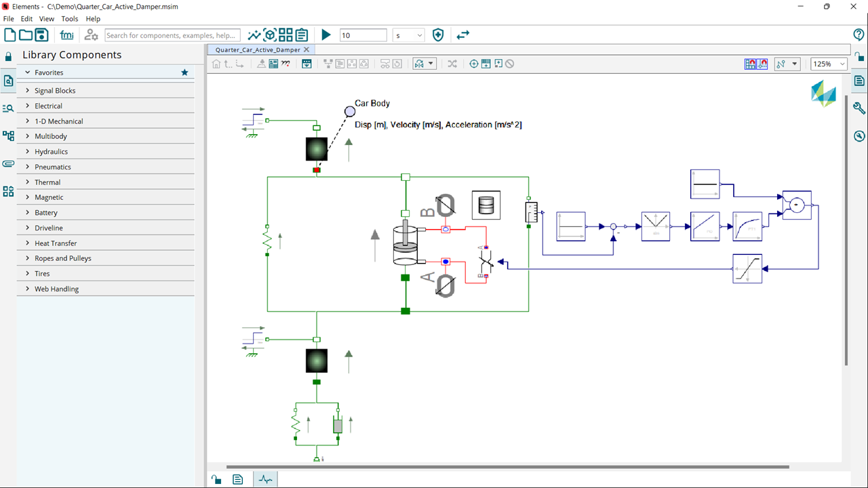Click the shuffle arrows icon in diagram toolbar
The width and height of the screenshot is (868, 488).
point(452,64)
